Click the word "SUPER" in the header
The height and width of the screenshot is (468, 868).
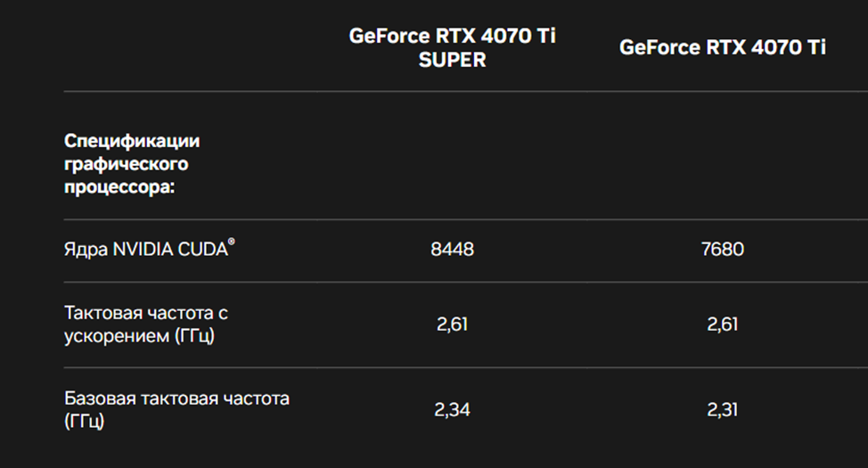pyautogui.click(x=452, y=60)
